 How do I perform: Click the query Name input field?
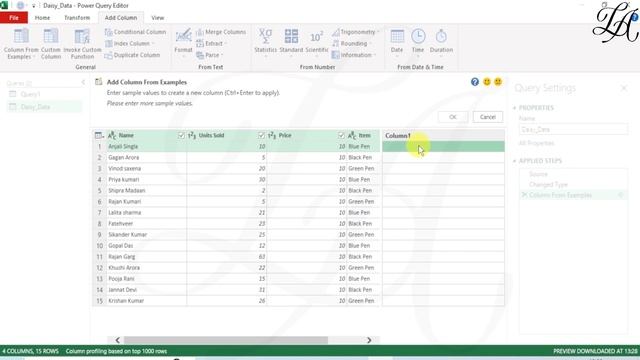(x=573, y=129)
